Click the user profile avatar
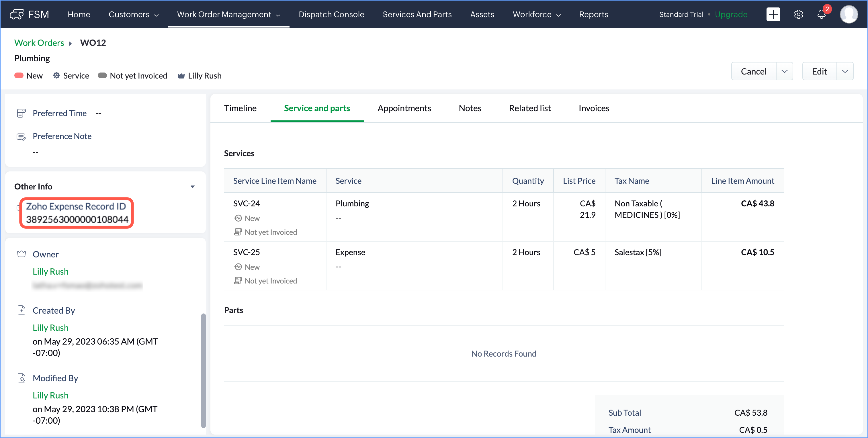 (849, 14)
